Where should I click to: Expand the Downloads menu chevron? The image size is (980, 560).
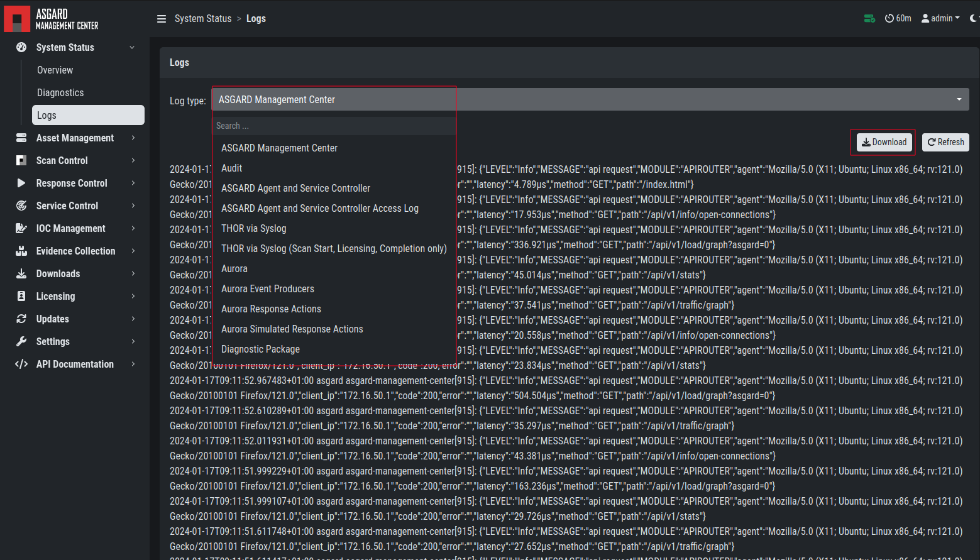coord(133,273)
